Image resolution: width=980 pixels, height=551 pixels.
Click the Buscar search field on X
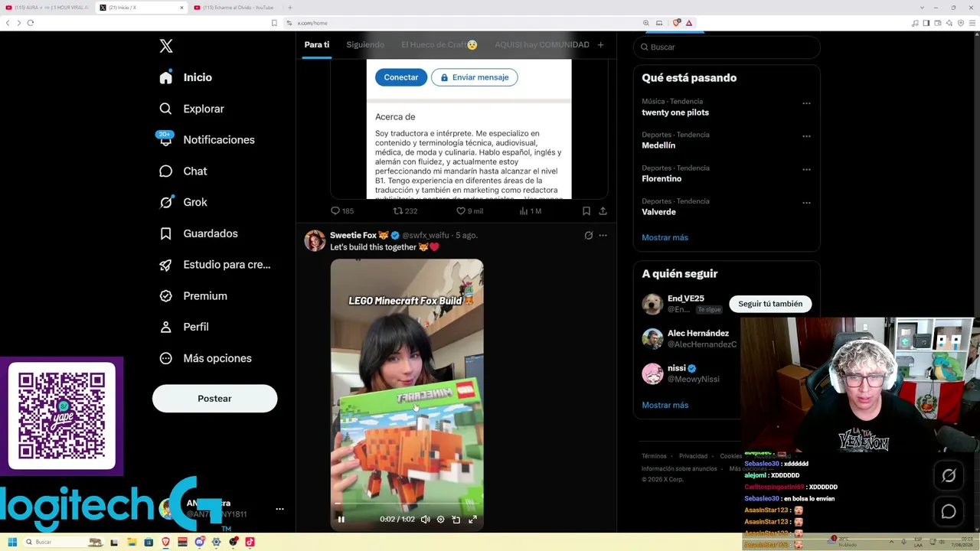727,47
